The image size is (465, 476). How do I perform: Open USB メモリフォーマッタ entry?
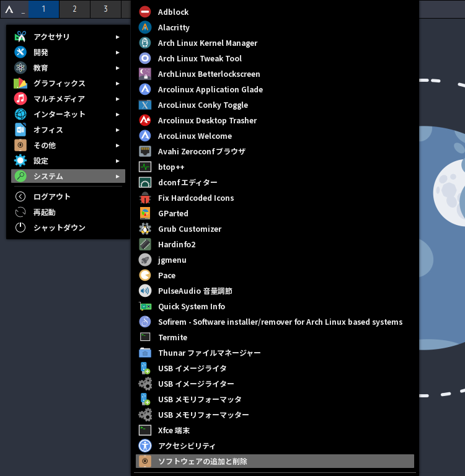(275, 399)
